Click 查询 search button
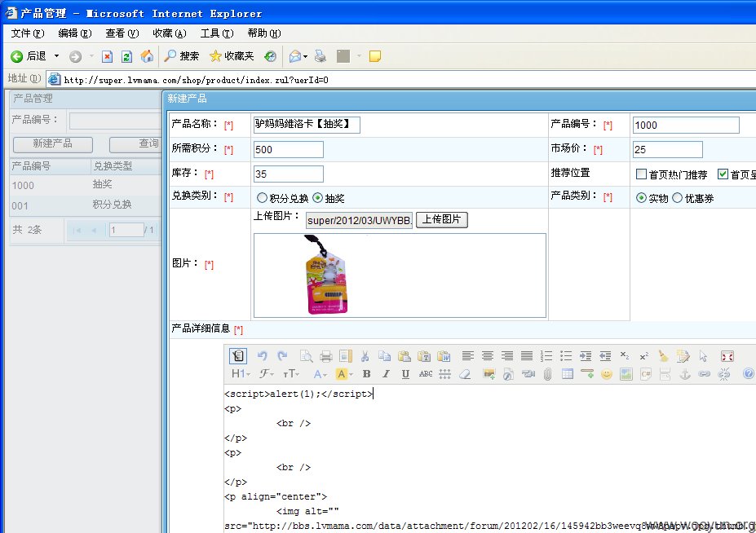Viewport: 756px width, 533px height. (135, 144)
